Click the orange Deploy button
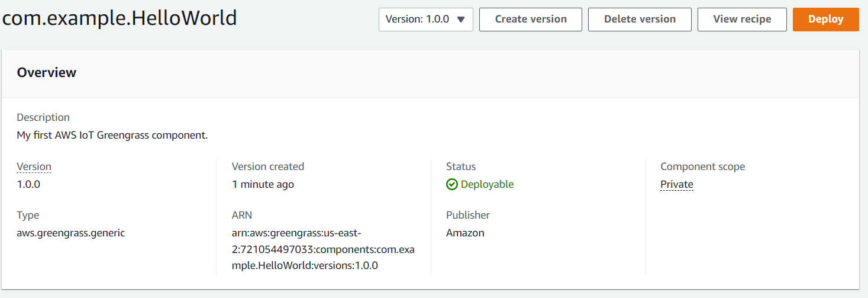868x298 pixels. 826,20
